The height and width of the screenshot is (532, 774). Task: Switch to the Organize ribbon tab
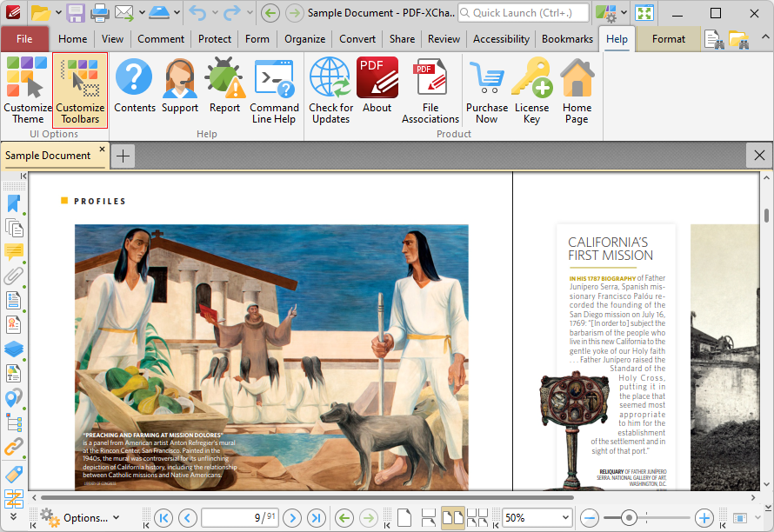click(304, 39)
